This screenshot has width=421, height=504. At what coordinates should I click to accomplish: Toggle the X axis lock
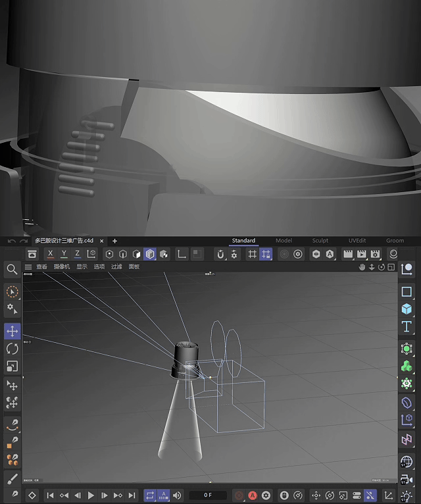[x=51, y=254]
